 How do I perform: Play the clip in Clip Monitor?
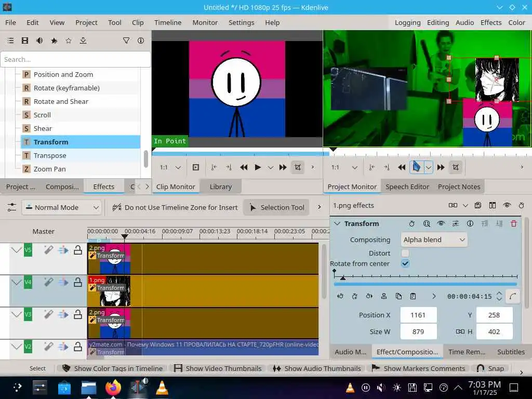258,167
